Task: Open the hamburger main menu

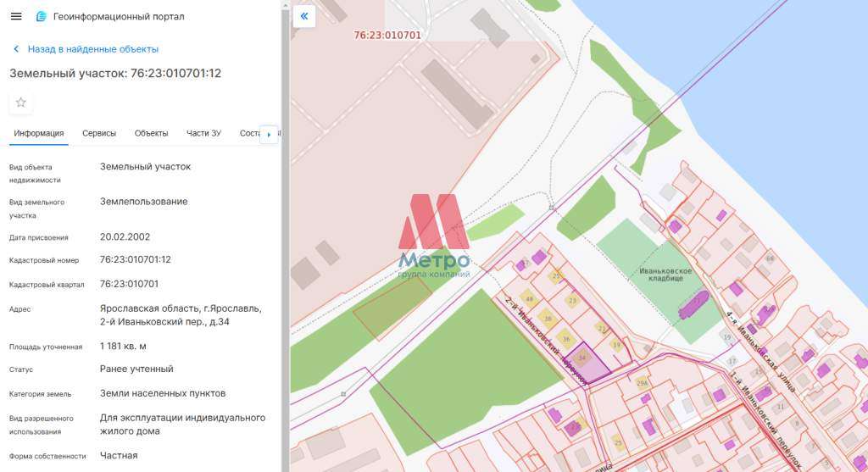Action: coord(16,17)
